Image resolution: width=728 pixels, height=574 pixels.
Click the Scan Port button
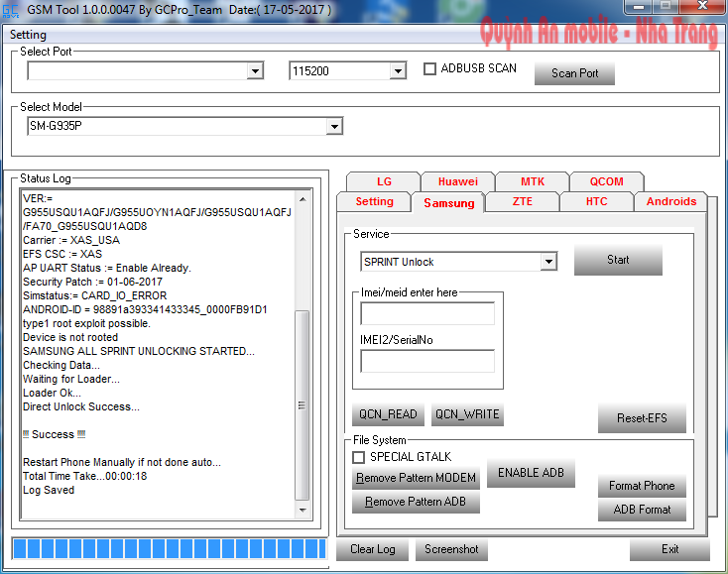coord(574,73)
